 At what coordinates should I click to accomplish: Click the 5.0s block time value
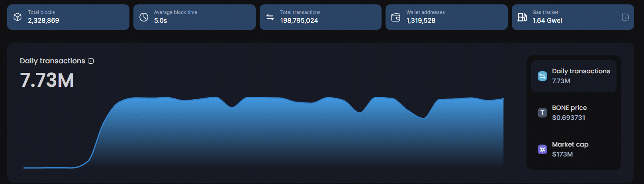coord(161,21)
